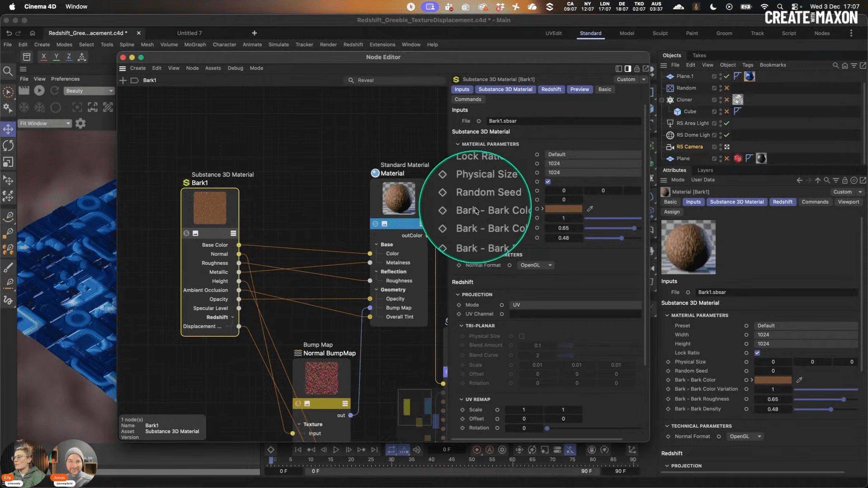
Task: Toggle the red X to enable the Cube
Action: [726, 112]
